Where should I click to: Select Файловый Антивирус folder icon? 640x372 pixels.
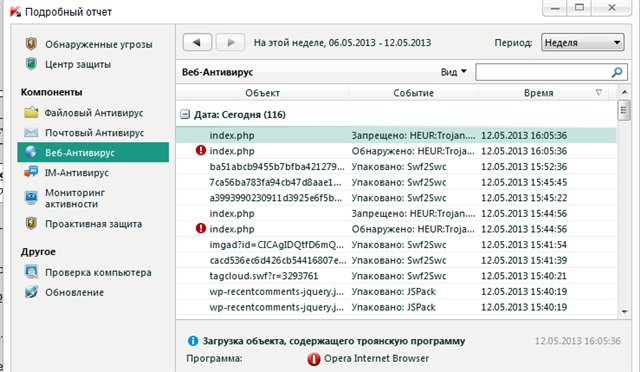tap(31, 112)
